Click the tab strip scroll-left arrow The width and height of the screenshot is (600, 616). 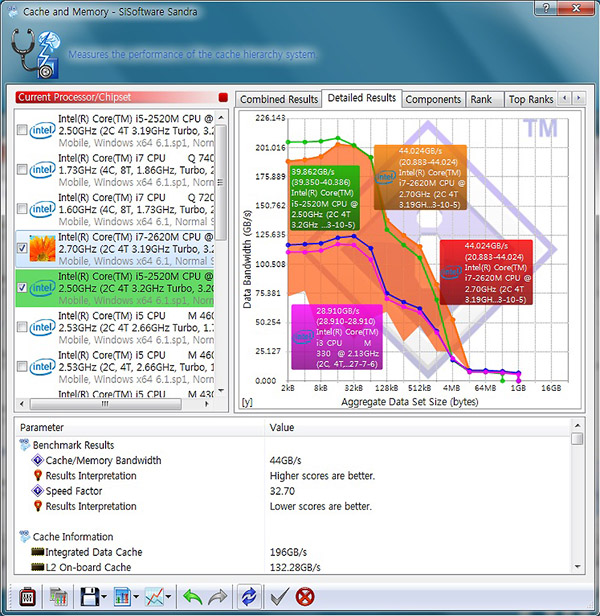pyautogui.click(x=565, y=98)
